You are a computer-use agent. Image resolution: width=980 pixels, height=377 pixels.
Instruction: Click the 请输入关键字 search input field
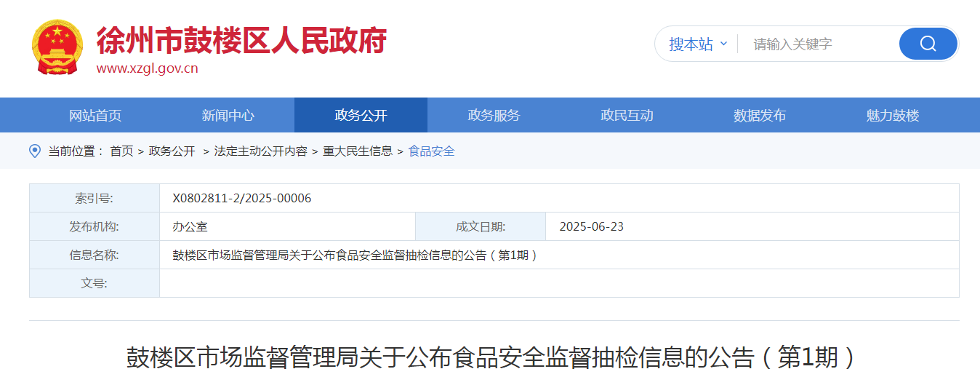pyautogui.click(x=819, y=44)
